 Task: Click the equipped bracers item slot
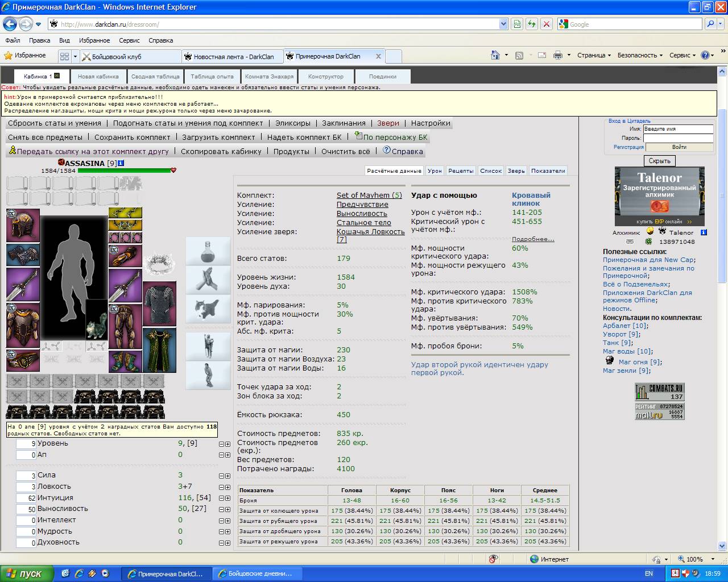tap(23, 255)
